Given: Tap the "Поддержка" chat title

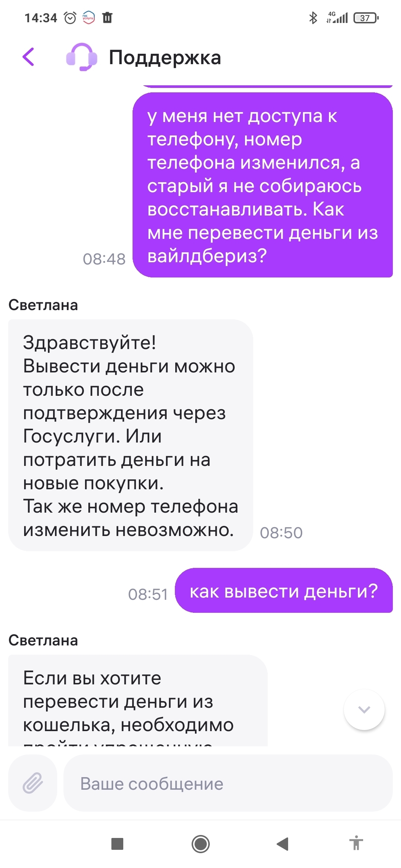Looking at the screenshot, I should [x=165, y=57].
